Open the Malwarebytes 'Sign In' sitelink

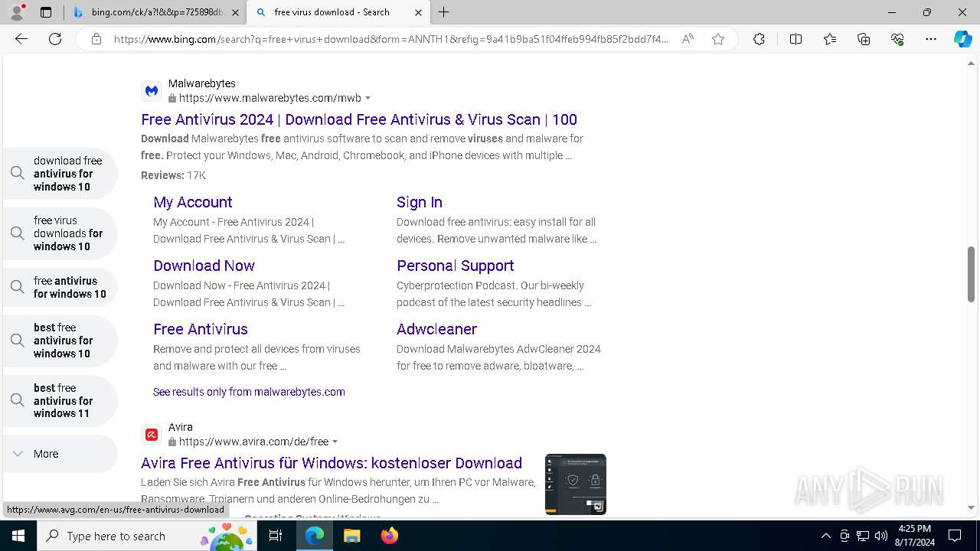(x=420, y=202)
